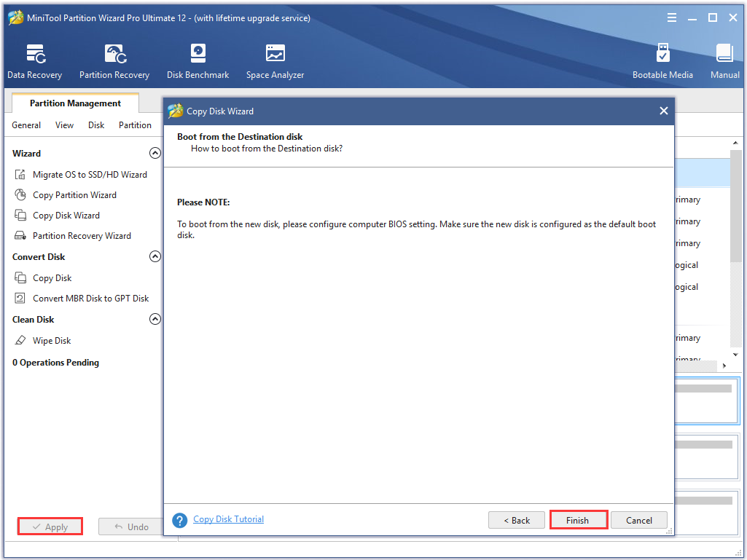This screenshot has width=747, height=560.
Task: Select Copy Partition Wizard label
Action: coord(74,194)
